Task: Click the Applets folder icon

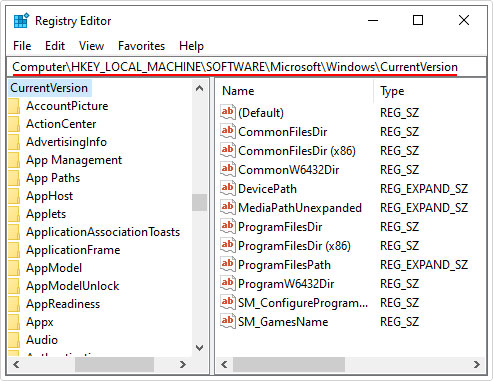Action: pyautogui.click(x=14, y=214)
